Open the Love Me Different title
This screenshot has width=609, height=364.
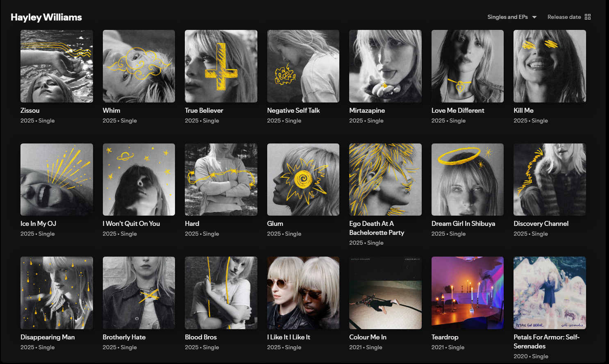(458, 110)
